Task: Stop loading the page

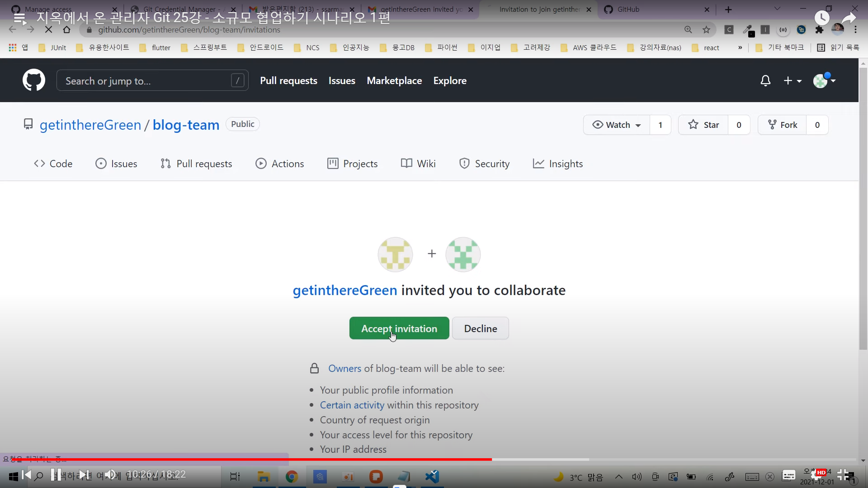Action: pyautogui.click(x=49, y=30)
